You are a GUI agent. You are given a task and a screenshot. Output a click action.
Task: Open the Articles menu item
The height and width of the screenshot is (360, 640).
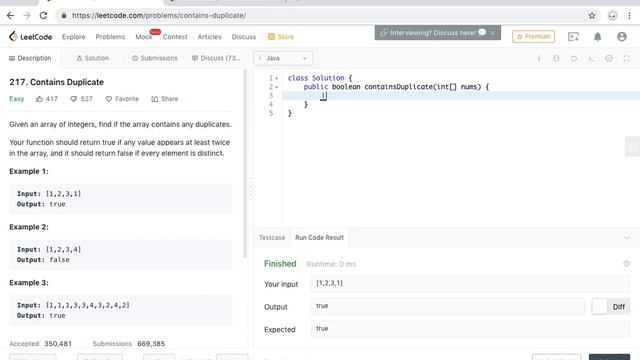tap(209, 37)
